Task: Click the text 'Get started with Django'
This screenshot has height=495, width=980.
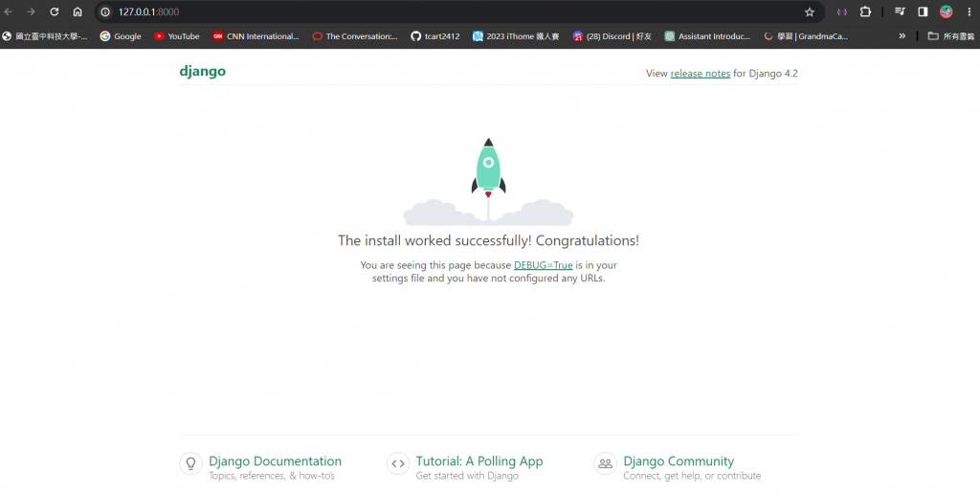Action: pyautogui.click(x=467, y=476)
